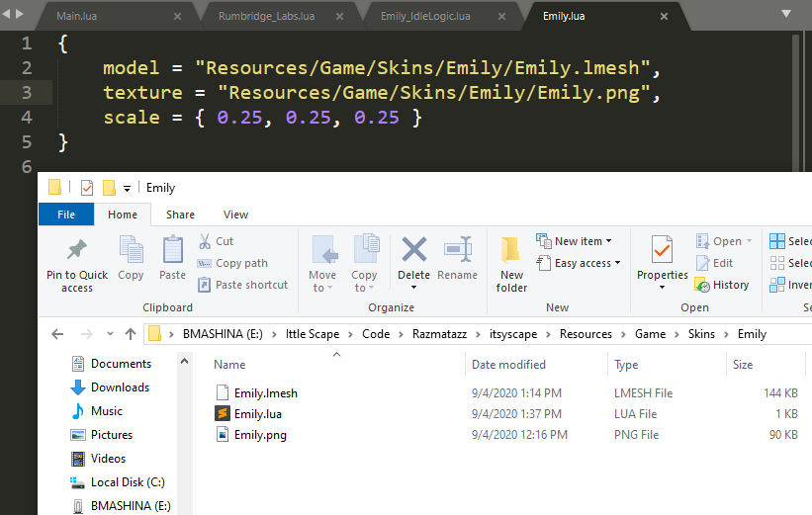Switch to the Rumbridge_Labs.lua editor tab

pos(269,16)
